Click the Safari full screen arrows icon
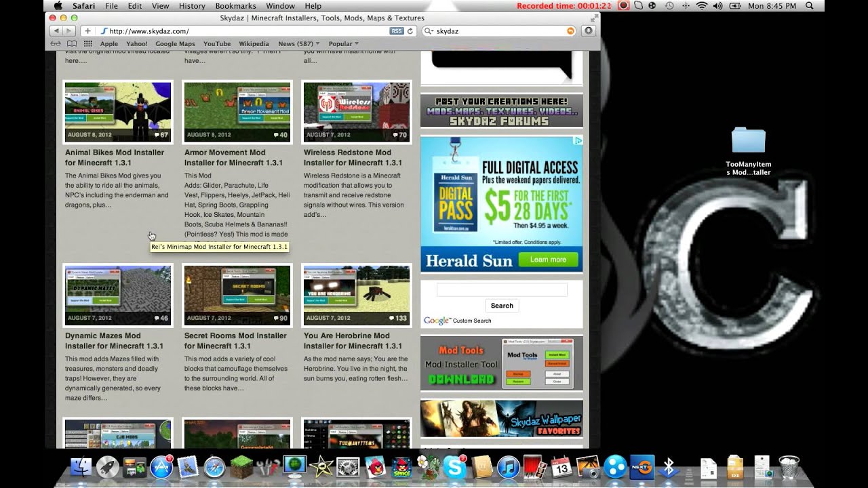 (594, 18)
